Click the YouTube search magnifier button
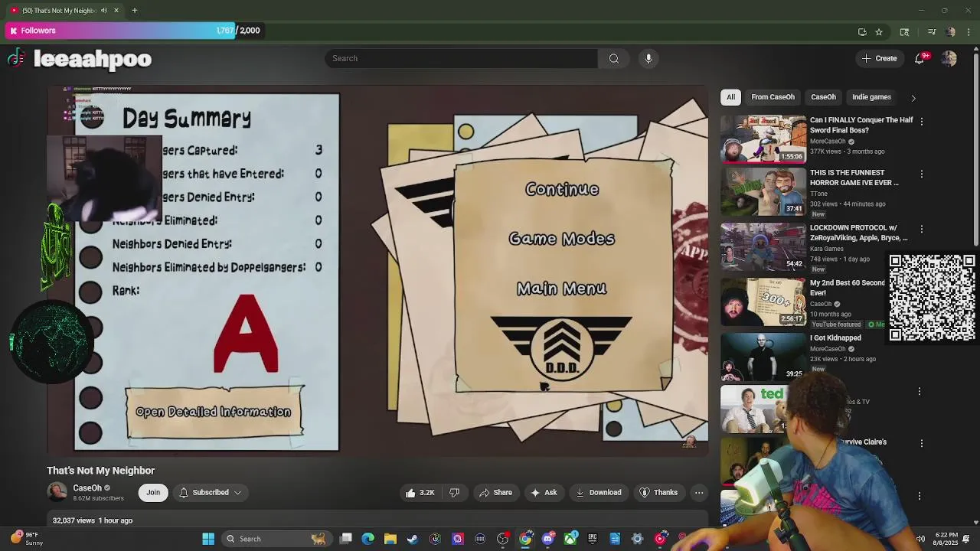980x551 pixels. [614, 58]
